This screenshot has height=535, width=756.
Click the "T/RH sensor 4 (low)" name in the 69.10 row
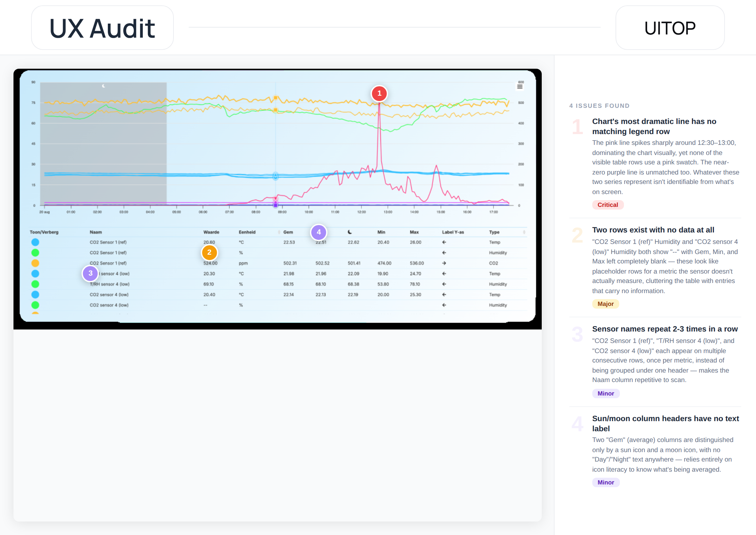tap(109, 284)
